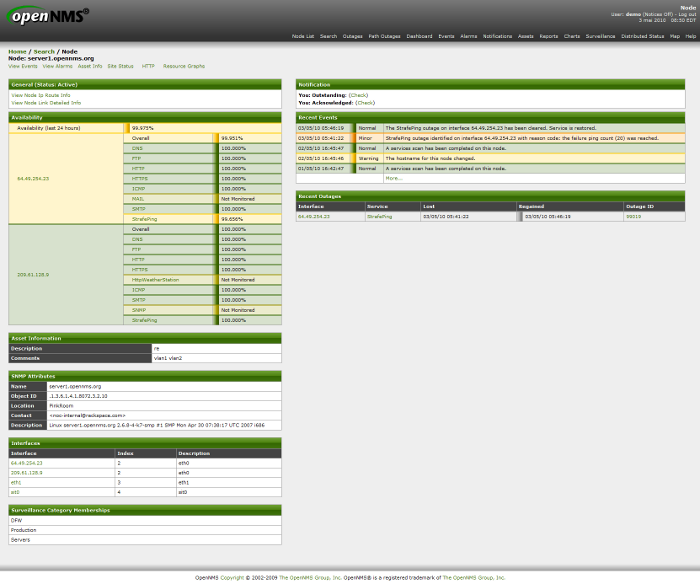Check acknowledged notifications
The height and width of the screenshot is (584, 700).
(x=365, y=102)
